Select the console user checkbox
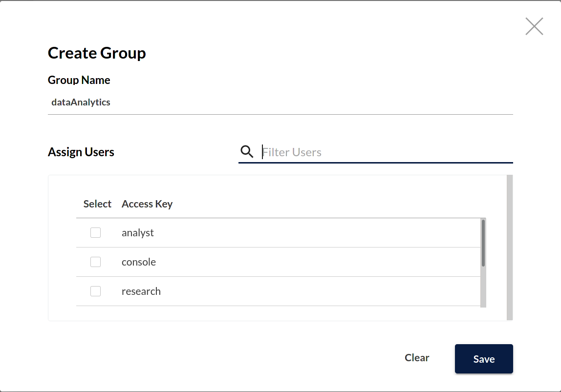Image resolution: width=561 pixels, height=392 pixels. 95,262
